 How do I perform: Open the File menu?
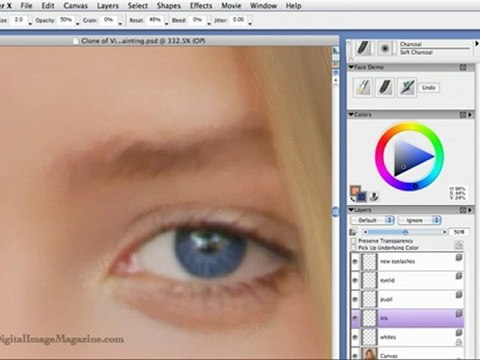[26, 6]
